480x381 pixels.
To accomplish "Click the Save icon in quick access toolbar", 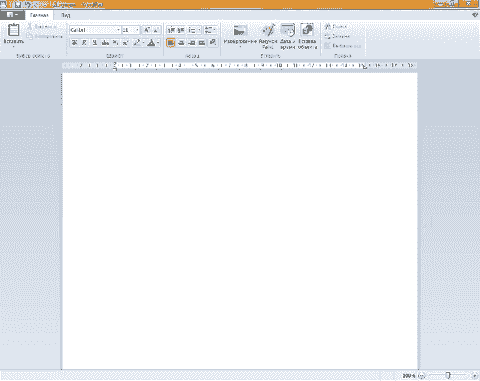I will pyautogui.click(x=18, y=5).
